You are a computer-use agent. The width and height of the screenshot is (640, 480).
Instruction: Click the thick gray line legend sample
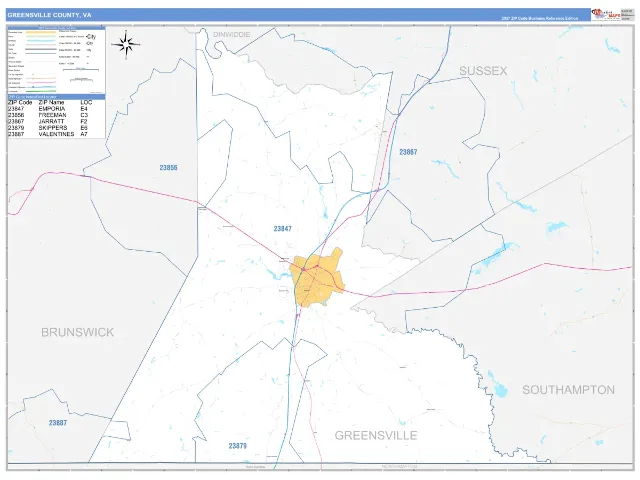click(x=41, y=49)
